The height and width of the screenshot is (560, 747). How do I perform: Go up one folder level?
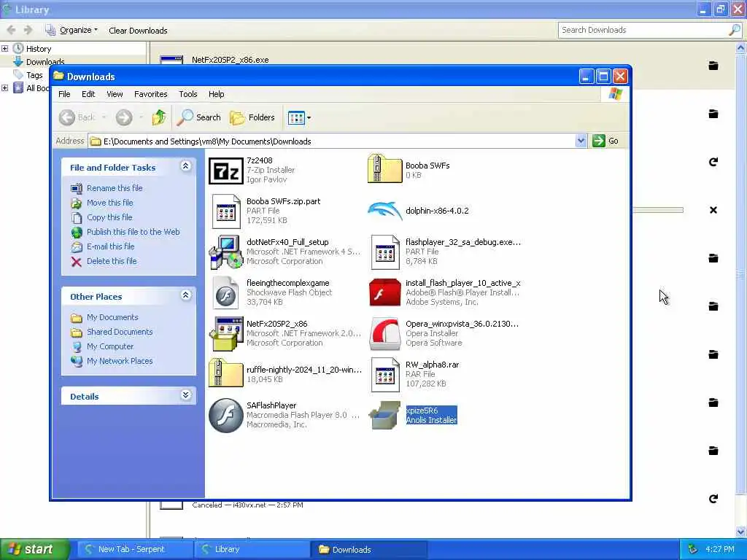pos(158,117)
